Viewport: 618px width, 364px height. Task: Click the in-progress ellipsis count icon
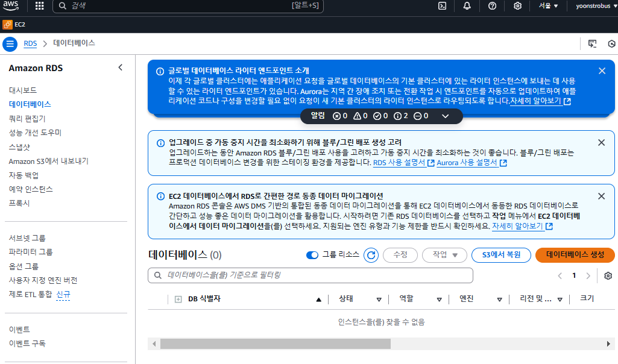421,116
